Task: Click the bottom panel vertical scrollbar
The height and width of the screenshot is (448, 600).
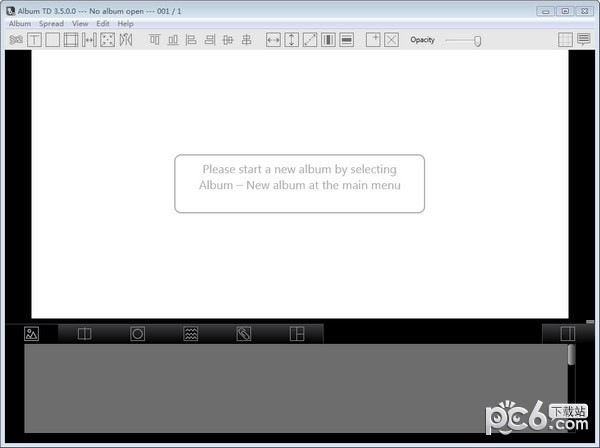Action: pos(571,356)
